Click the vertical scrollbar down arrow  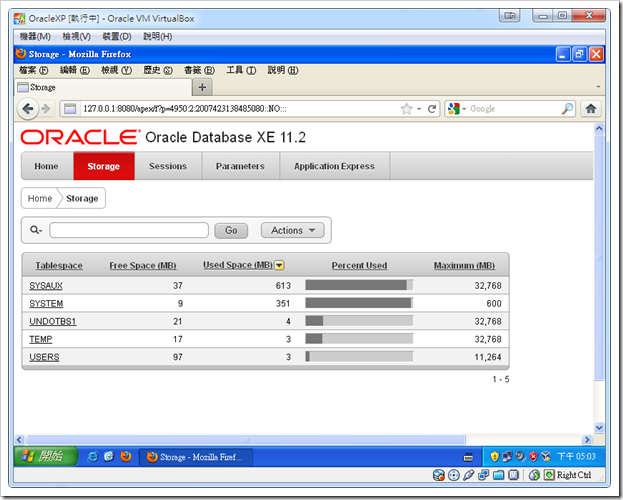[599, 428]
